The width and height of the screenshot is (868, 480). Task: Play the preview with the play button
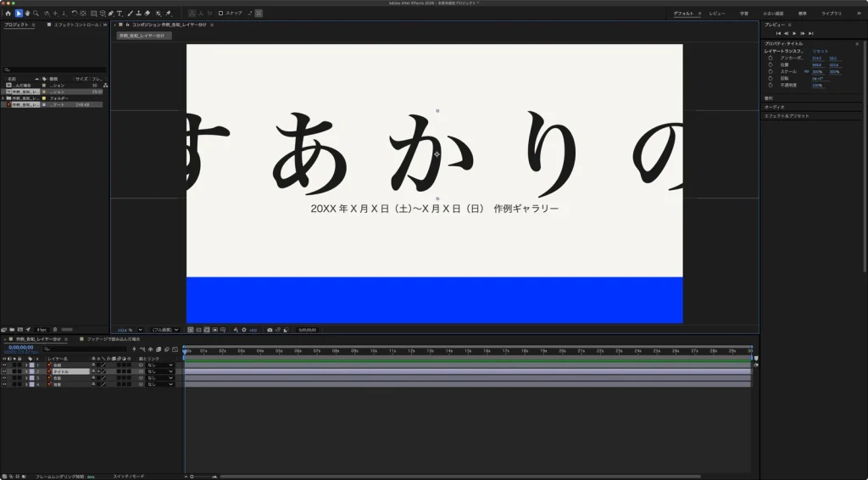click(x=794, y=33)
